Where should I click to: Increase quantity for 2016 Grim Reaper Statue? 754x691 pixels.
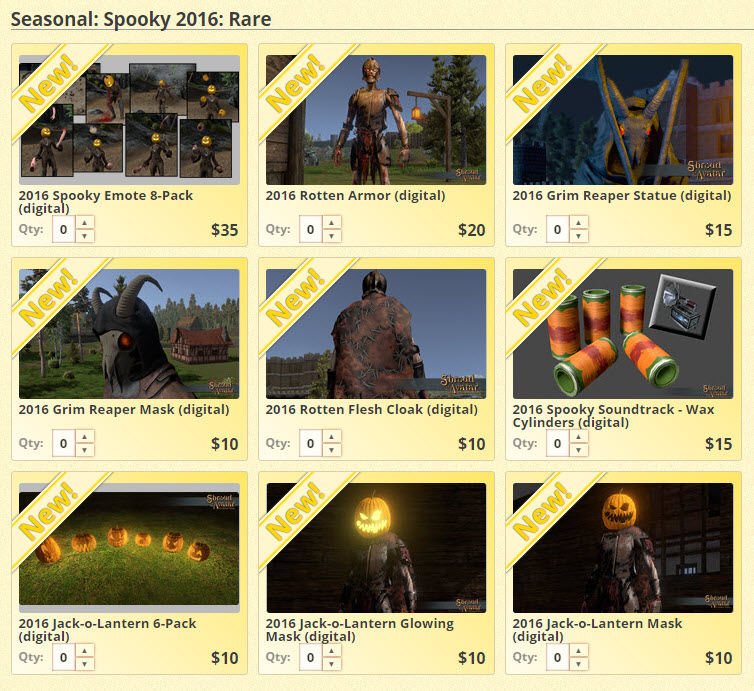[x=578, y=223]
